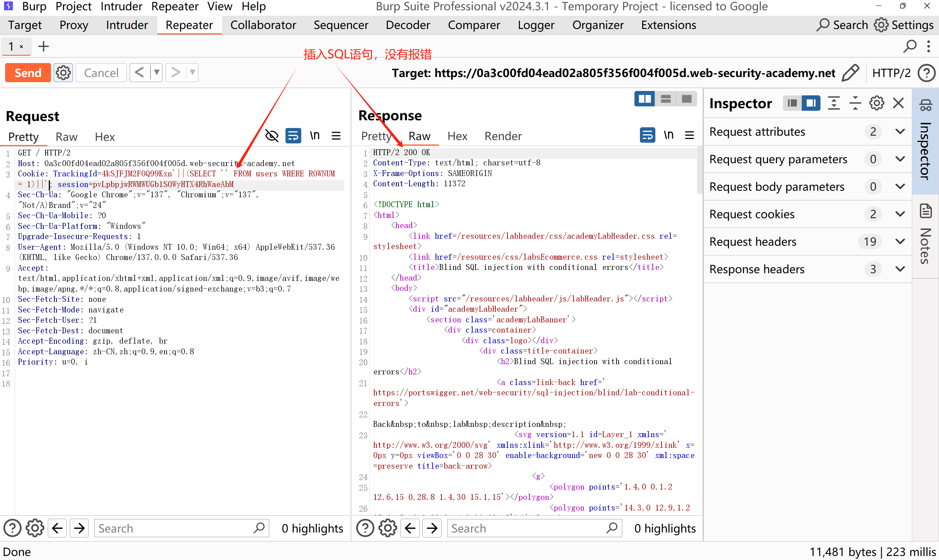Open global Settings in top bar
This screenshot has height=560, width=939.
click(903, 25)
